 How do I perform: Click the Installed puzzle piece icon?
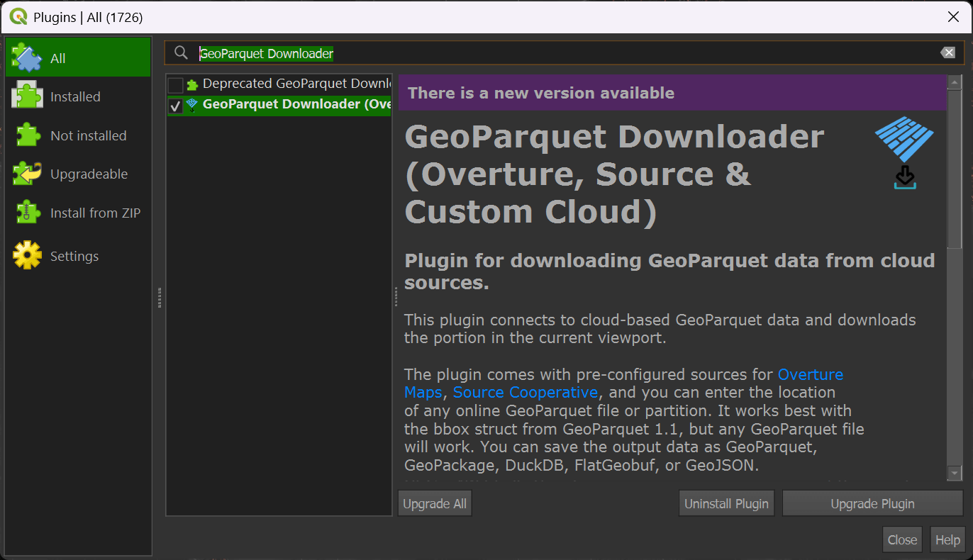pos(27,96)
